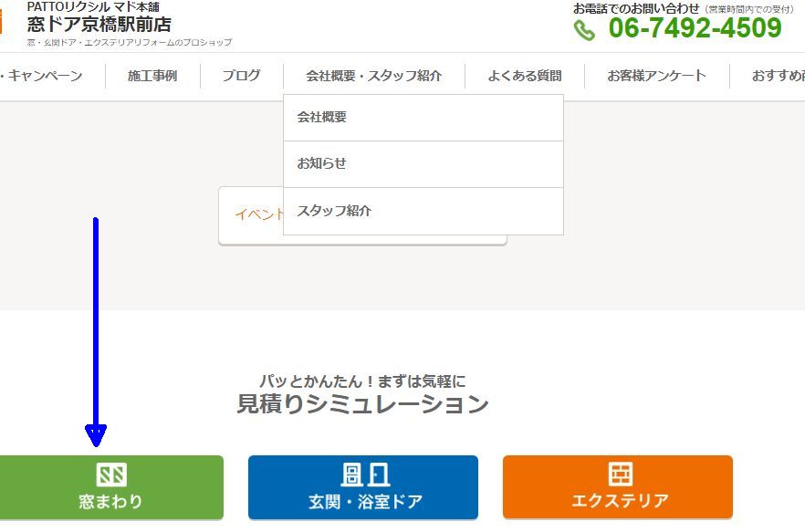Expand 会社概要・スタッフ紹介 navigation menu
This screenshot has height=532, width=805.
point(374,76)
